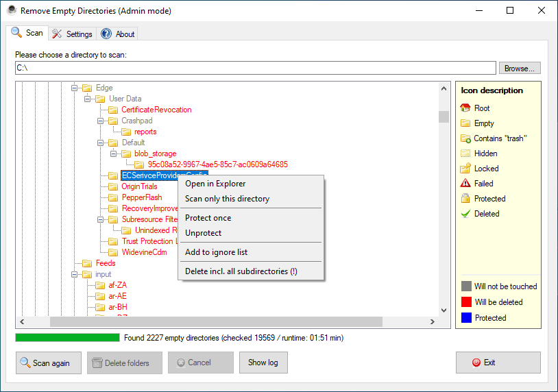
Task: Switch to the Settings tab
Action: (73, 34)
